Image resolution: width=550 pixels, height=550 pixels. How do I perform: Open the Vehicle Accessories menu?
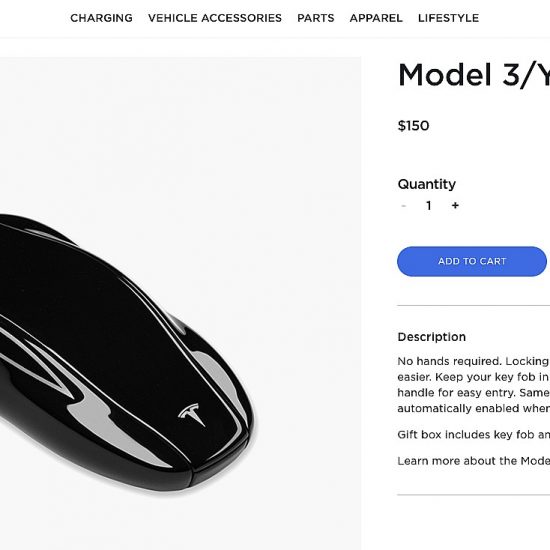pos(215,18)
